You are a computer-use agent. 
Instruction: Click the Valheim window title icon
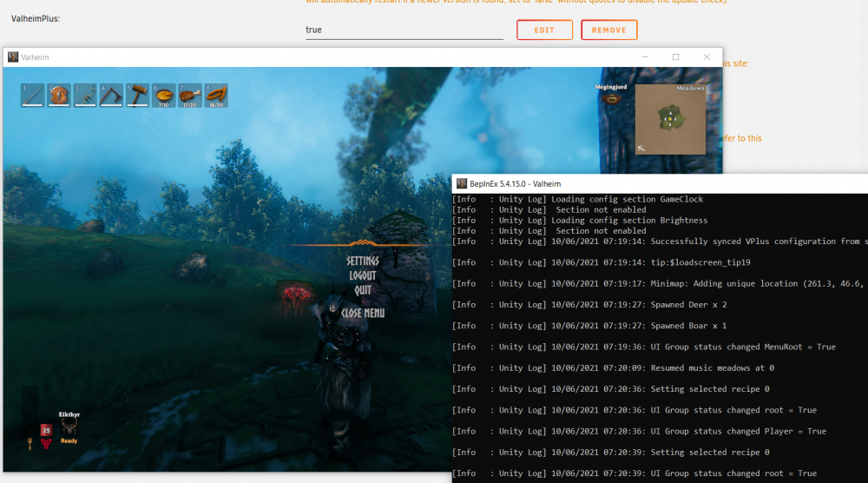pos(13,57)
